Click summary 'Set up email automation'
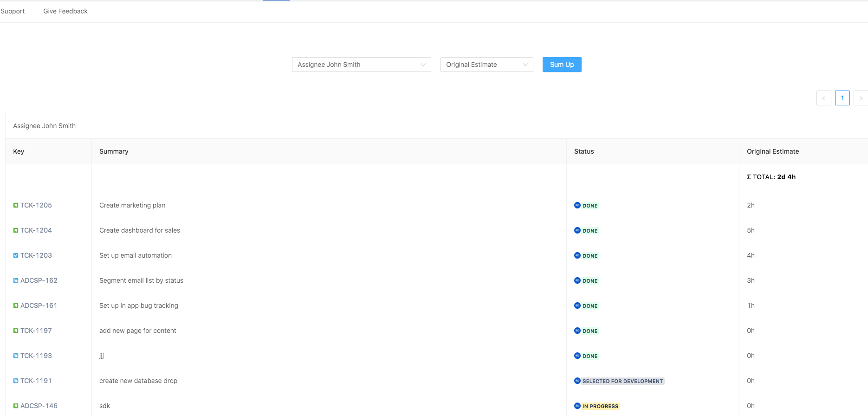This screenshot has height=416, width=868. [136, 255]
